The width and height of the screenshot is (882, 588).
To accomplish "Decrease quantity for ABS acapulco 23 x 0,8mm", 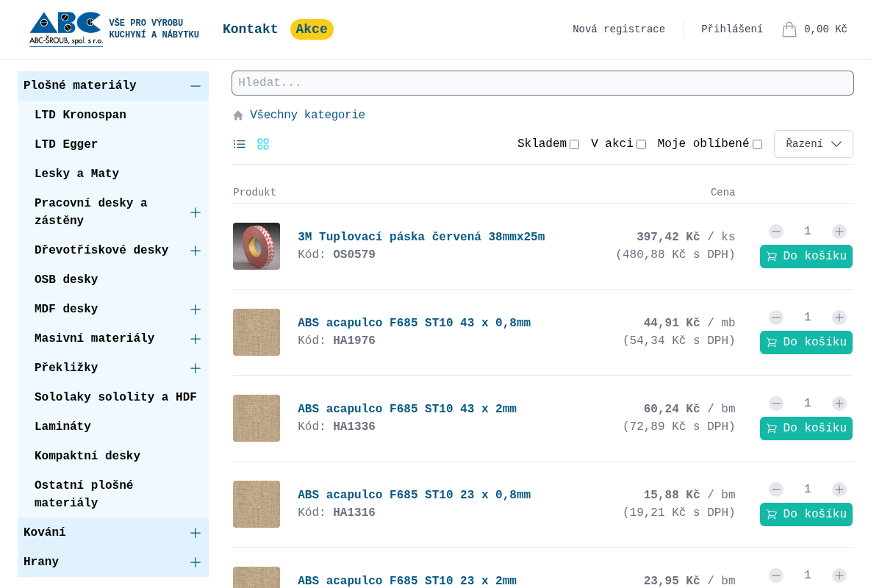I will coord(776,490).
